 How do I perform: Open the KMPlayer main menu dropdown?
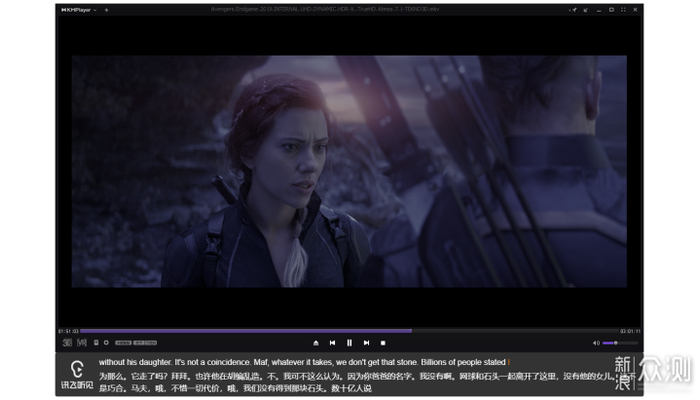[79, 10]
